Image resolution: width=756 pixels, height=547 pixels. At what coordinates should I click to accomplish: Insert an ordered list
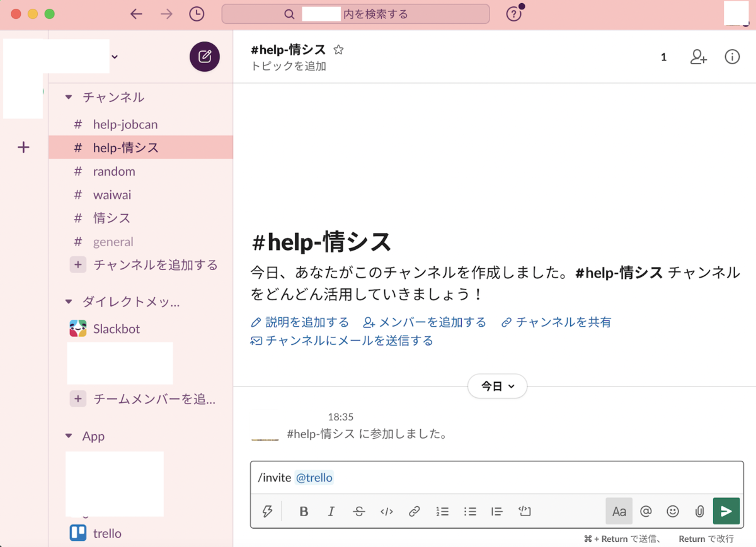coord(442,511)
